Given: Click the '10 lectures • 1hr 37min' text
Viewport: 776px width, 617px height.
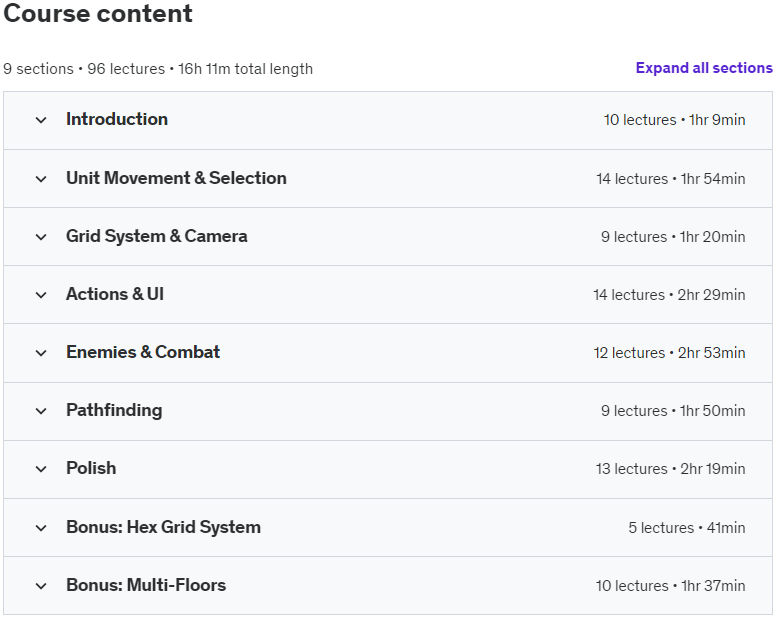Looking at the screenshot, I should [x=671, y=586].
